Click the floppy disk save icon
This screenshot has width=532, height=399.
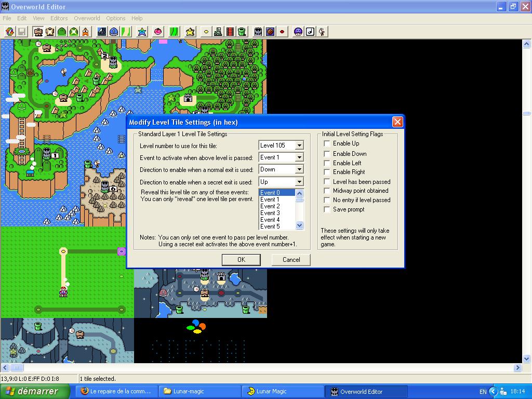point(22,32)
